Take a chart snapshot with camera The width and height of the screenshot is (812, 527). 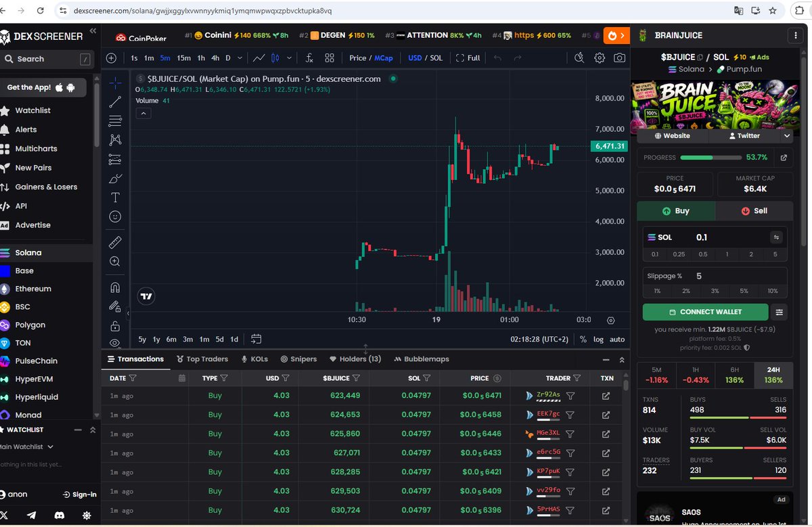pyautogui.click(x=619, y=58)
